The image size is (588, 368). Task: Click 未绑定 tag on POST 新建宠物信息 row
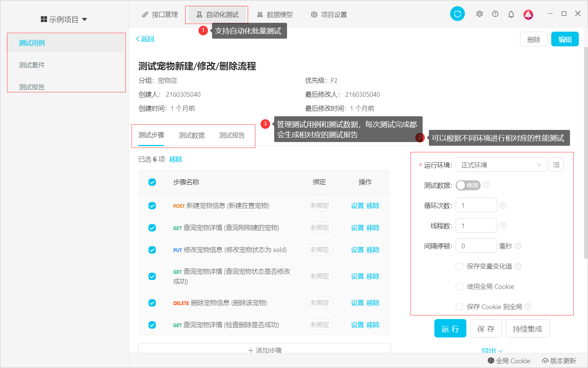319,205
